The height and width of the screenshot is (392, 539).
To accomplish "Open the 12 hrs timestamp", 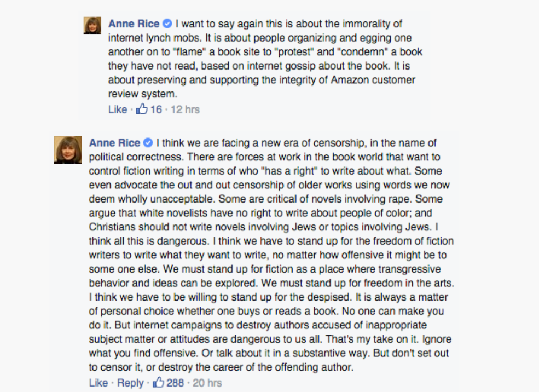I will pyautogui.click(x=185, y=109).
